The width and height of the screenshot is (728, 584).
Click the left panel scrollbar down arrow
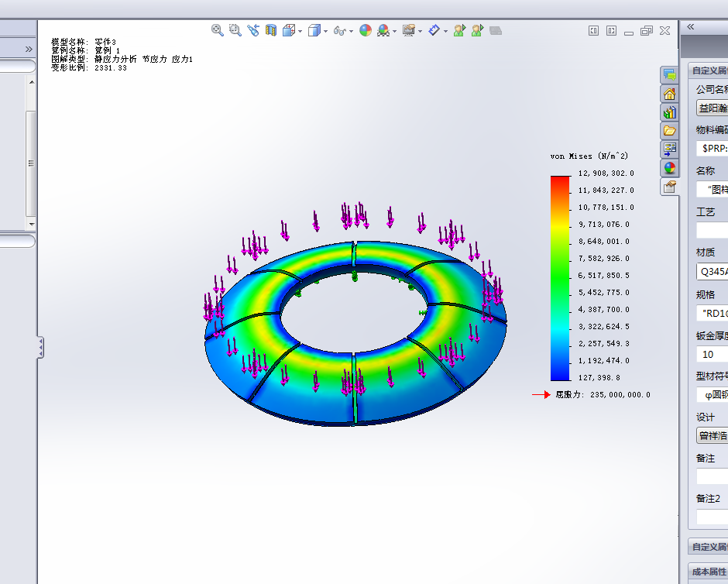tap(31, 224)
